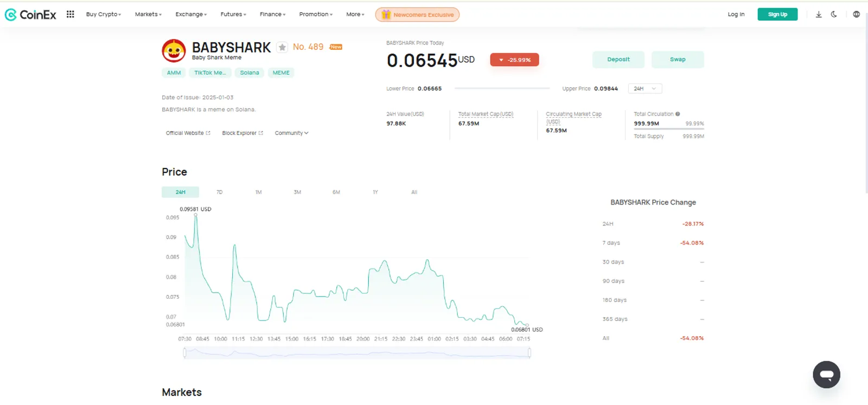Click the 7 days -54.08% change row

tap(653, 243)
